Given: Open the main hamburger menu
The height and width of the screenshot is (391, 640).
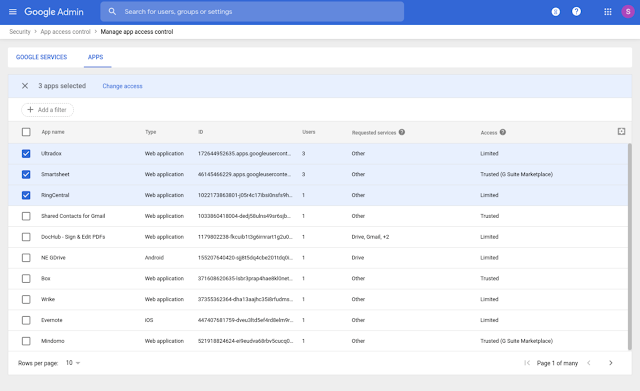Looking at the screenshot, I should tap(13, 12).
